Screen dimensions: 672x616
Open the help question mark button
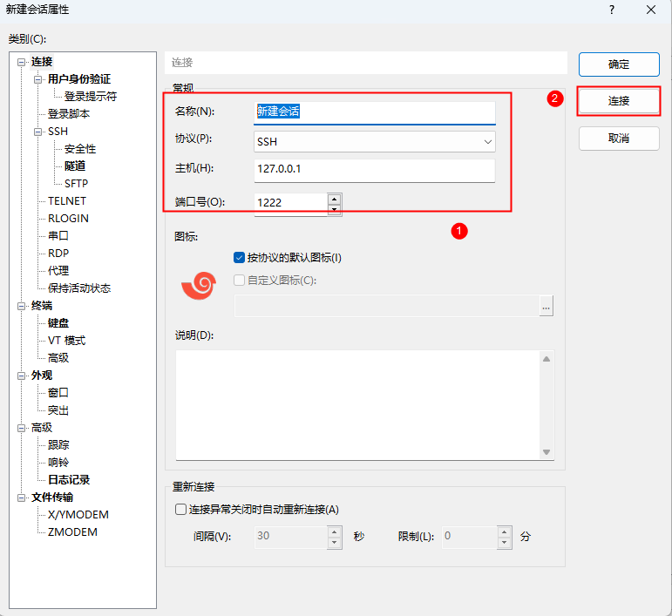coord(612,10)
